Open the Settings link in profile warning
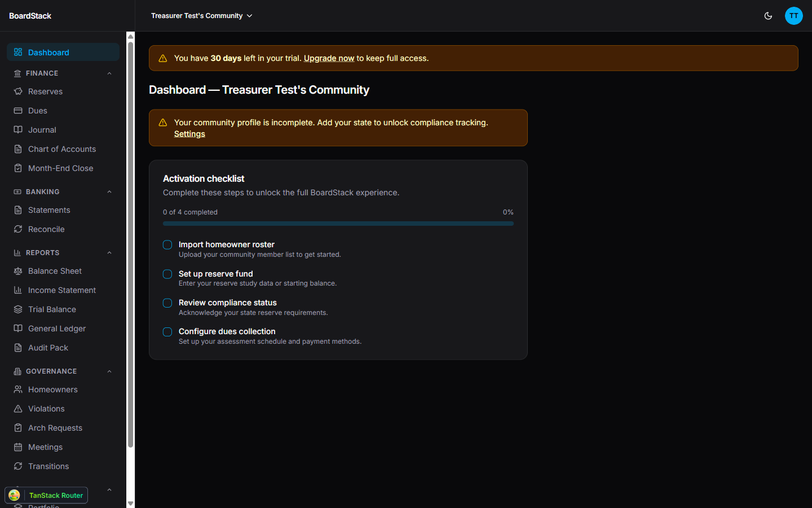 pos(189,134)
